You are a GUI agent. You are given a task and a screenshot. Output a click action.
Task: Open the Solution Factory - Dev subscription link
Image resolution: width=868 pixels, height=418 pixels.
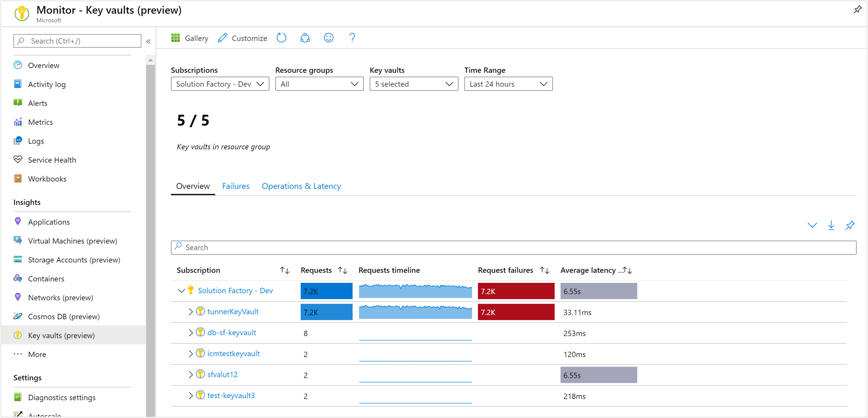pos(235,291)
